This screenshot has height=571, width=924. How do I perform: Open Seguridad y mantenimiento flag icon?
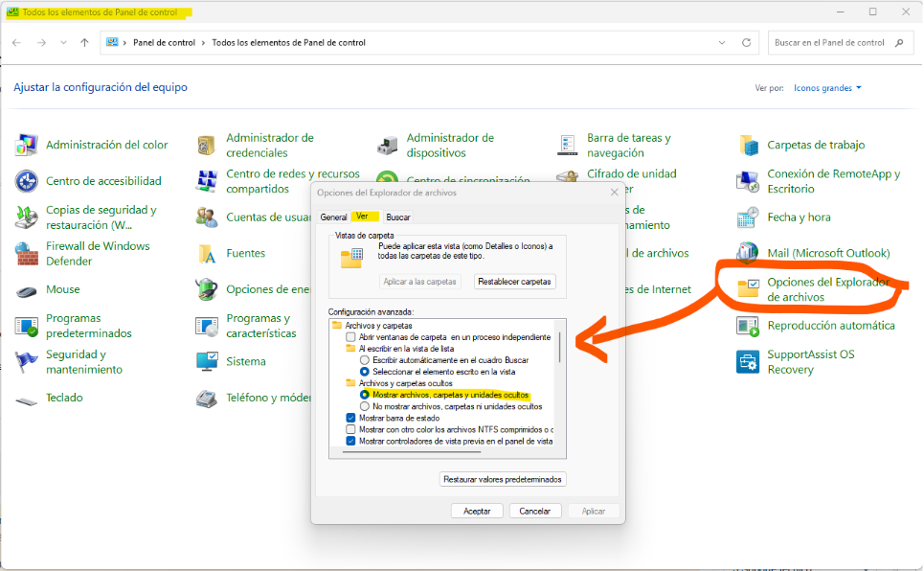(x=27, y=361)
